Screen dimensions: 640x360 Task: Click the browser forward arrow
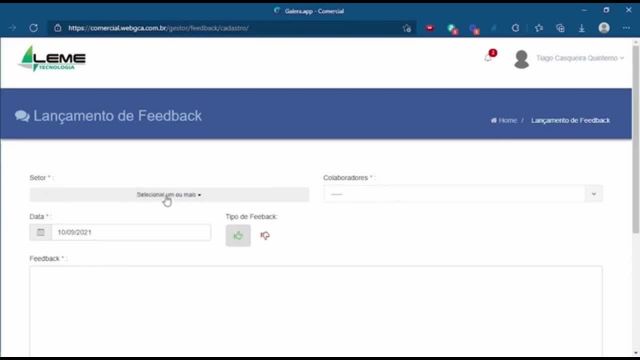click(12, 28)
